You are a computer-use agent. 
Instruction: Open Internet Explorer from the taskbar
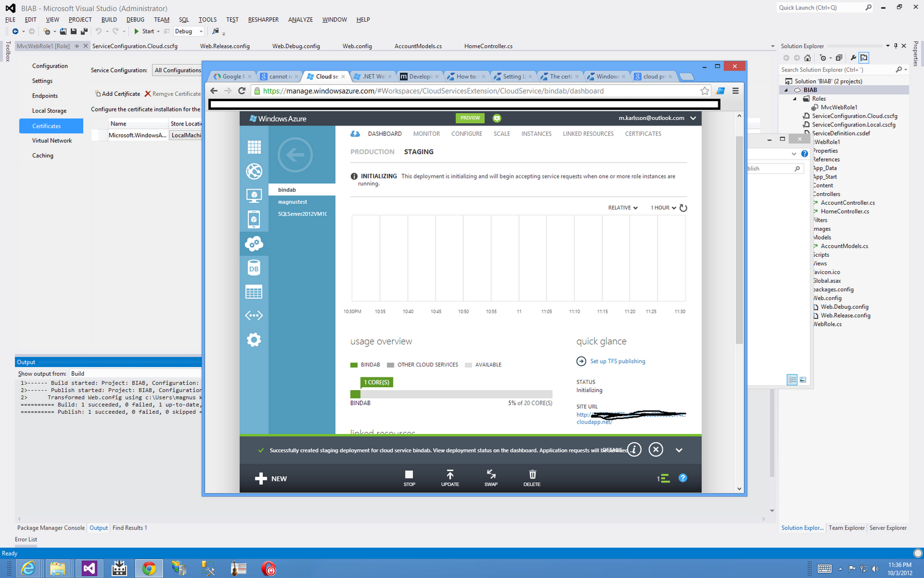pyautogui.click(x=28, y=569)
